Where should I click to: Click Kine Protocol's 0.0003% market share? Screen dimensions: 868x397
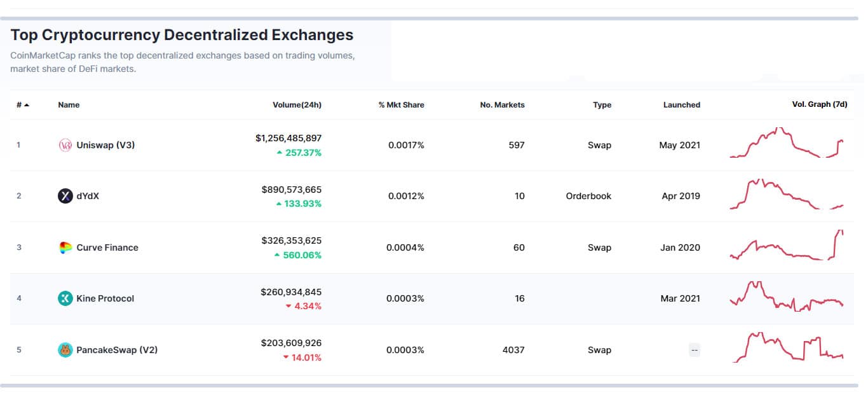coord(405,298)
